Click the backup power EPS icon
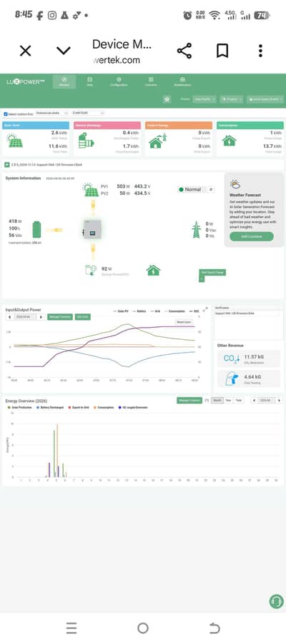The image size is (286, 644). click(90, 271)
